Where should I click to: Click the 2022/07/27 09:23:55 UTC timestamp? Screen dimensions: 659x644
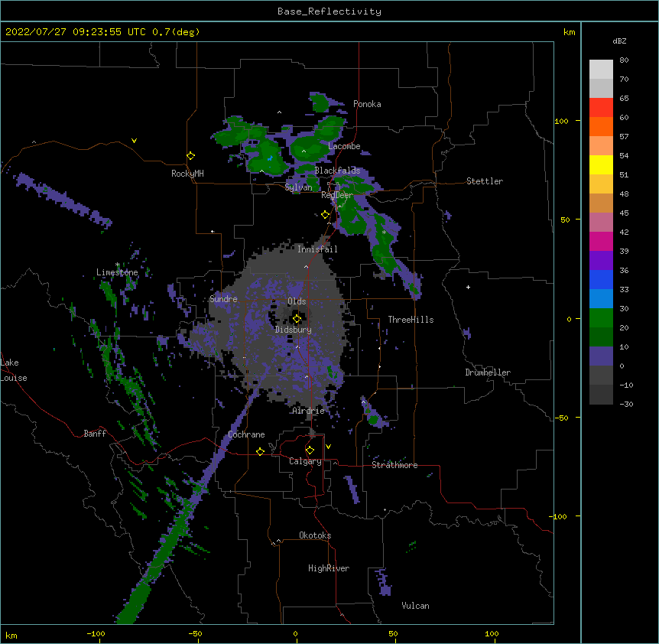pos(76,32)
